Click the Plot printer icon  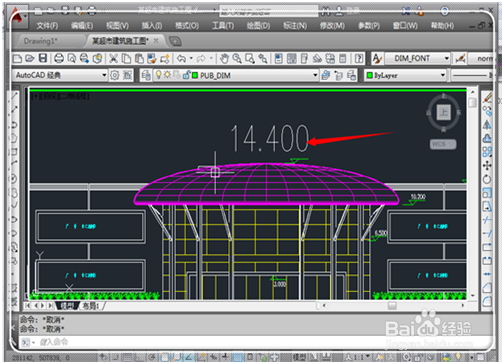click(x=59, y=58)
